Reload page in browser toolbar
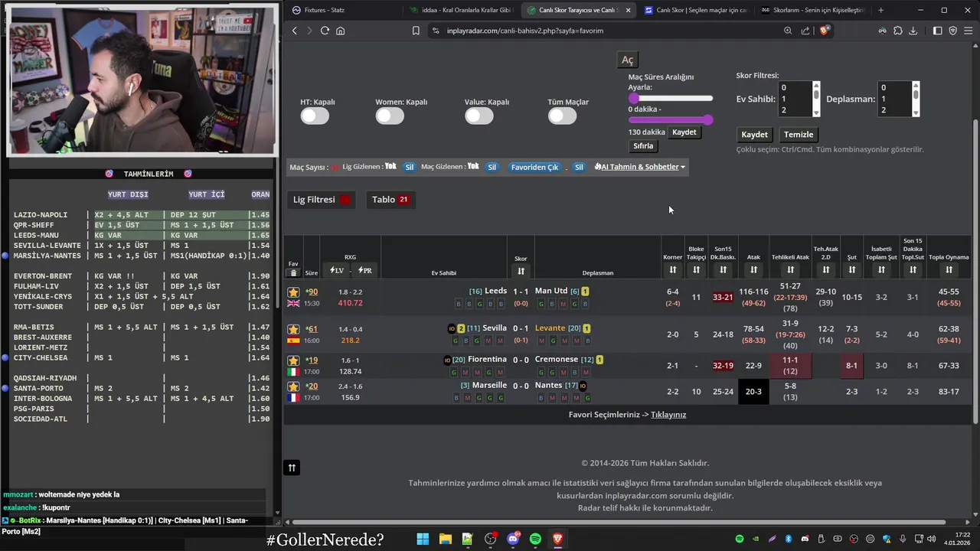 pos(325,31)
